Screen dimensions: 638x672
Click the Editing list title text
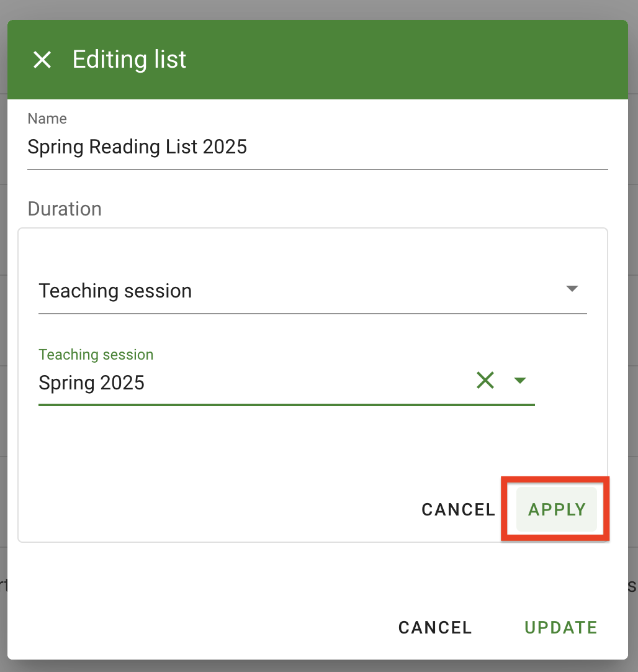(129, 60)
